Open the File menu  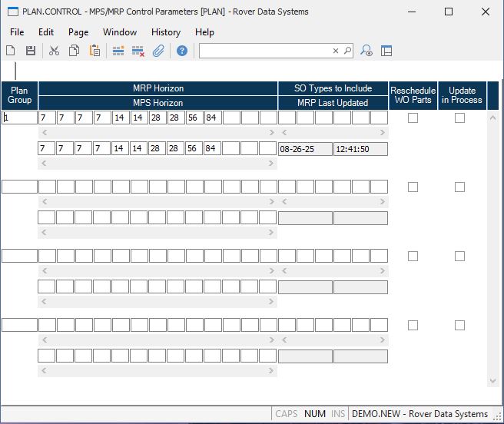(17, 32)
